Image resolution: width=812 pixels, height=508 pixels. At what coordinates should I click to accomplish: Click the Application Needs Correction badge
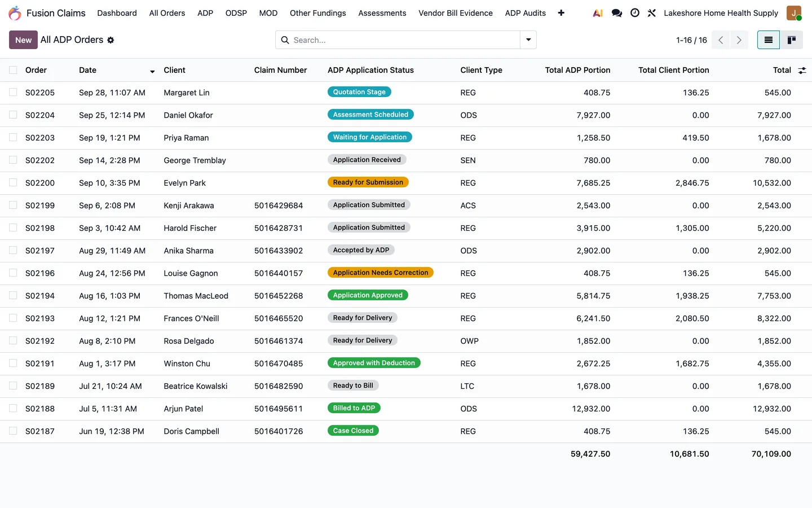coord(381,273)
